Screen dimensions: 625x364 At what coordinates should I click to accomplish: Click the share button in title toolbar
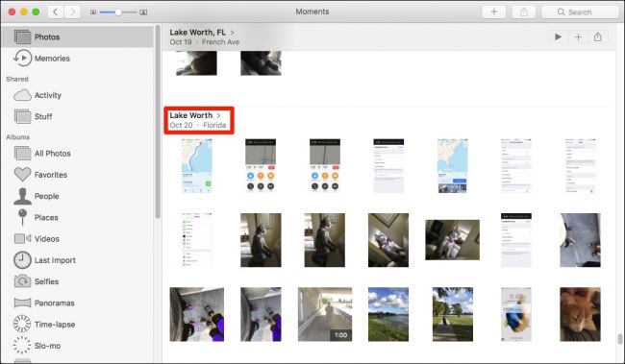pyautogui.click(x=524, y=12)
